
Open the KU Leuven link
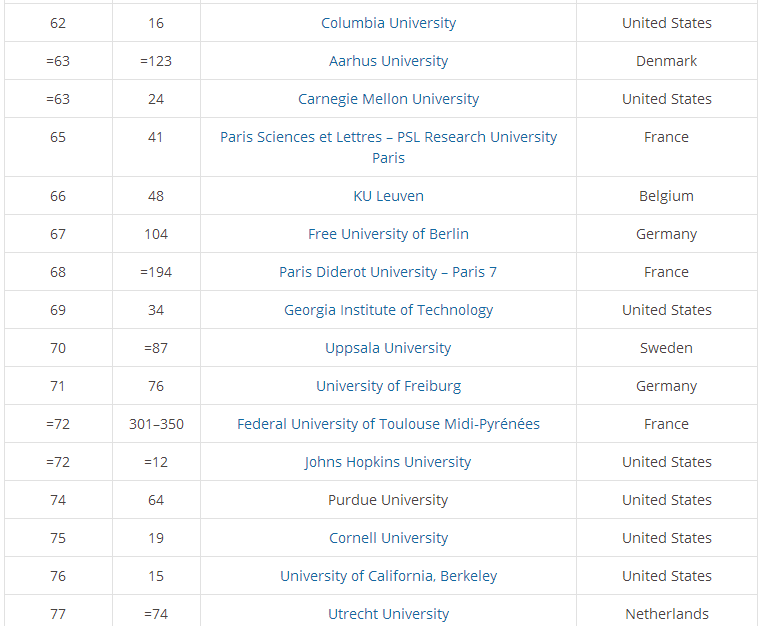(388, 196)
